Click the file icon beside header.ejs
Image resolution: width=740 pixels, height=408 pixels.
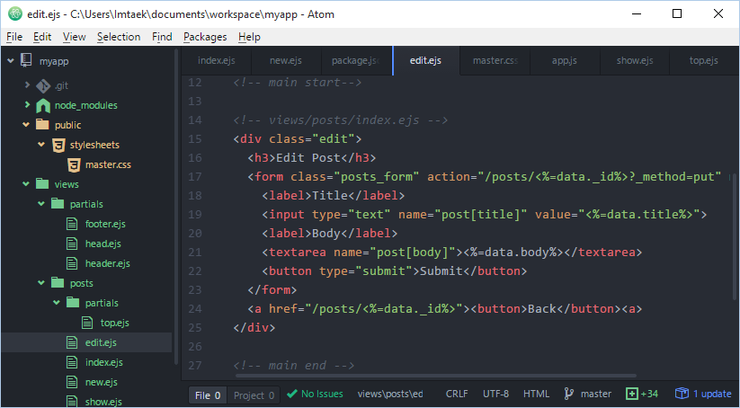pyautogui.click(x=72, y=263)
